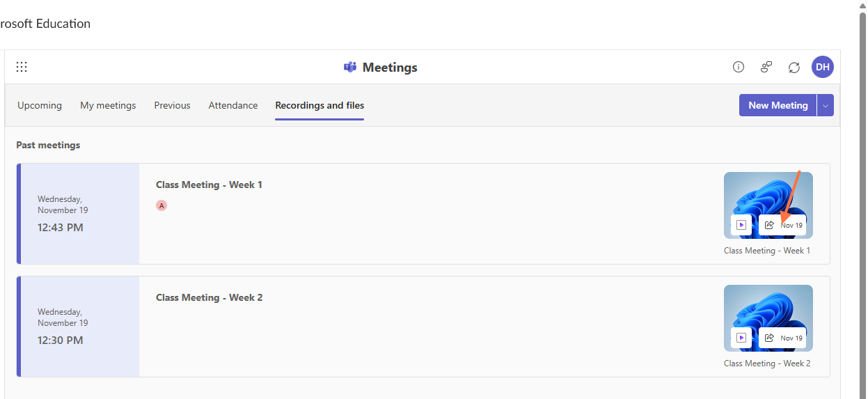Image resolution: width=868 pixels, height=399 pixels.
Task: Click the Week 2 thumbnail caption
Action: (767, 363)
